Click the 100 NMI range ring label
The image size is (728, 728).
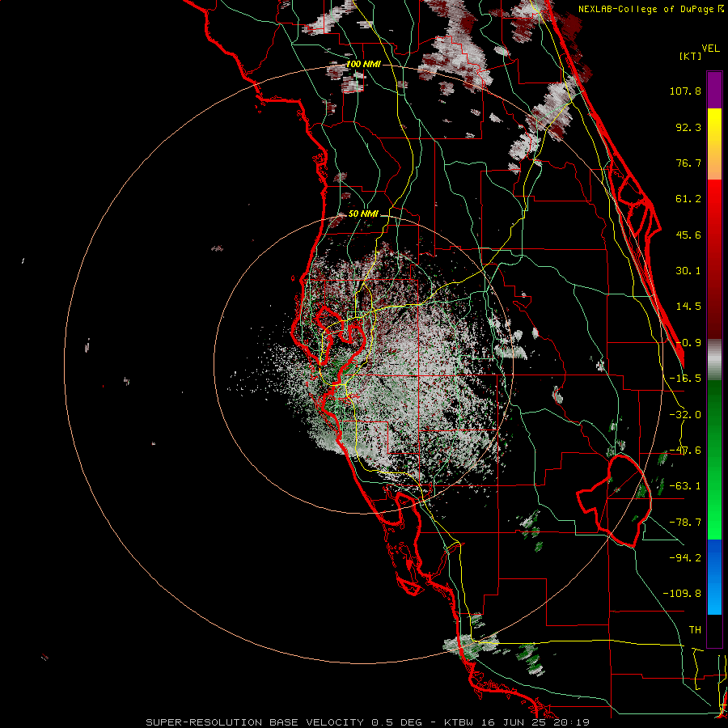[x=363, y=64]
